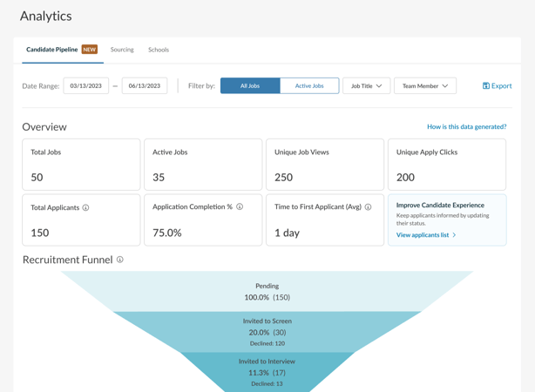Click the start date field 03/13/2023
The image size is (535, 392).
86,86
